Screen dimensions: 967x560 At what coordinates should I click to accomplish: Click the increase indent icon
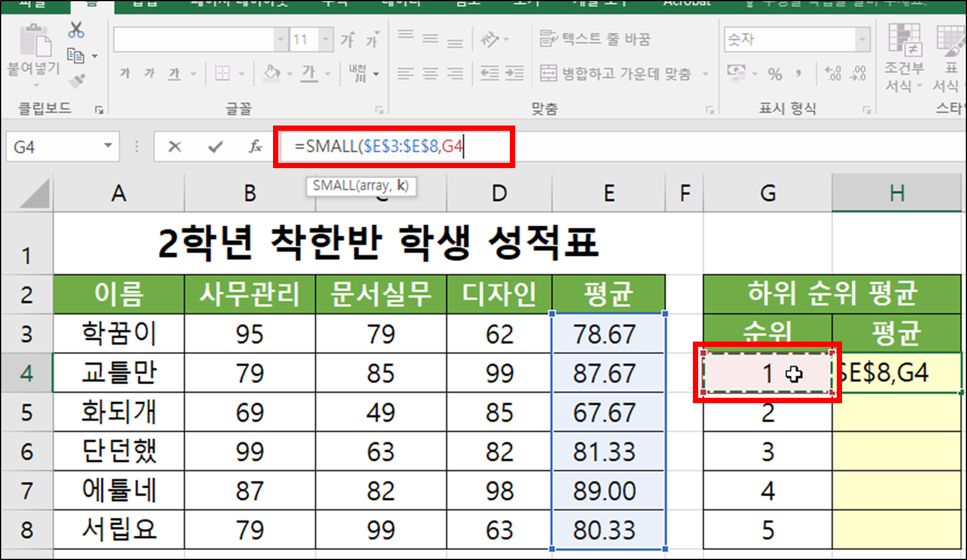pyautogui.click(x=514, y=73)
